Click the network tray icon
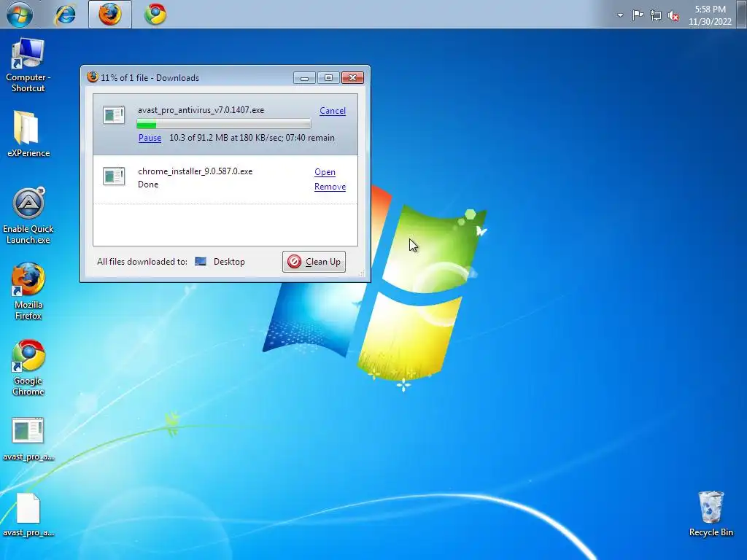Viewport: 747px width, 560px height. (x=656, y=16)
